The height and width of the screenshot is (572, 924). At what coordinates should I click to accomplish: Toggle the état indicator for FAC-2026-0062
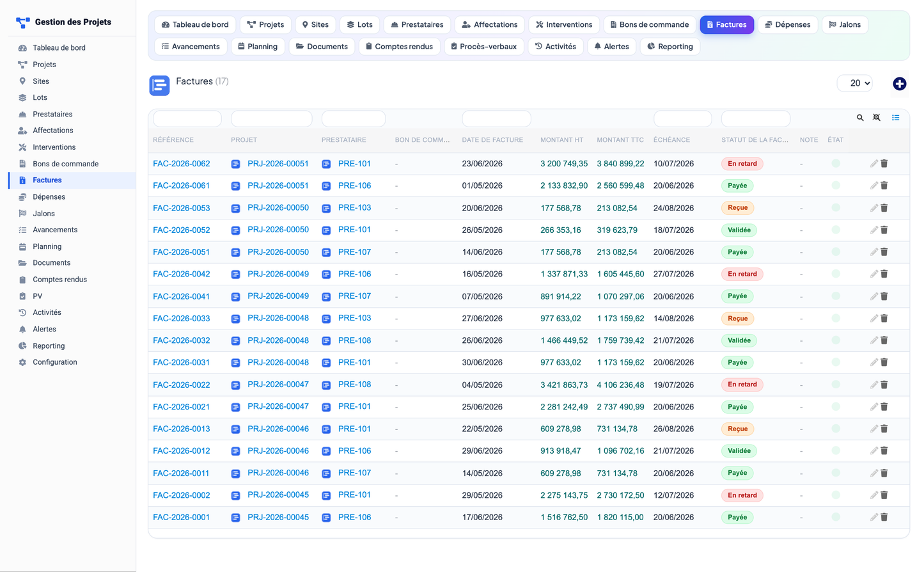click(x=836, y=164)
